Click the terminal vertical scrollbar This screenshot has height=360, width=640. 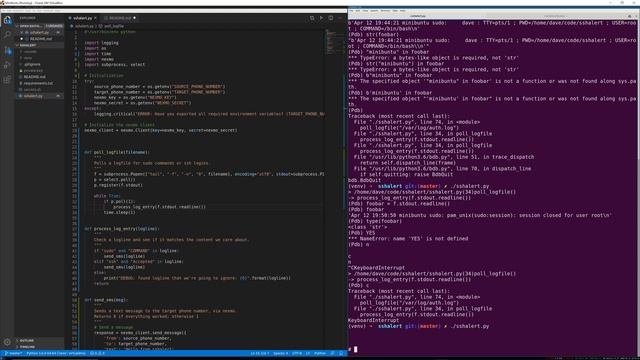[638, 188]
